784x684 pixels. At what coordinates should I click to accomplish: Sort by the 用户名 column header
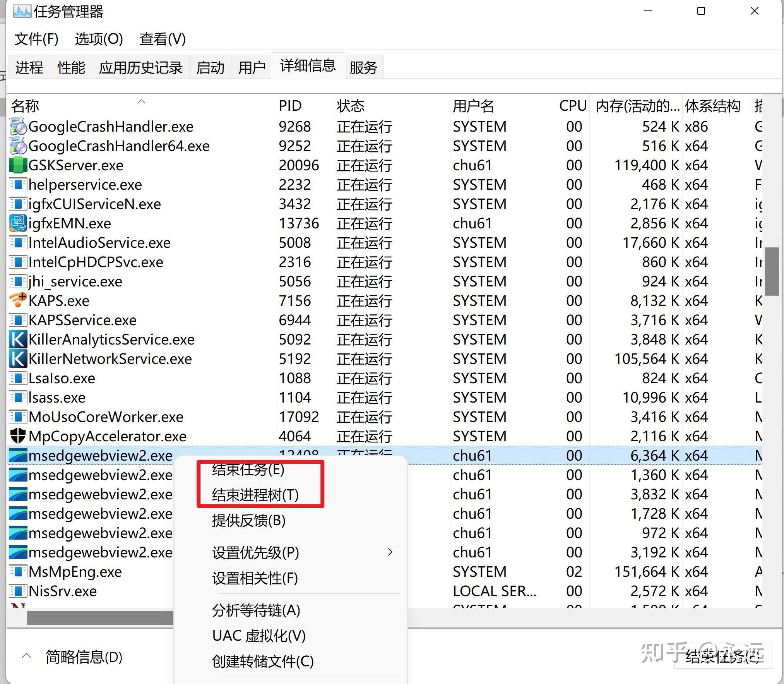click(x=496, y=105)
